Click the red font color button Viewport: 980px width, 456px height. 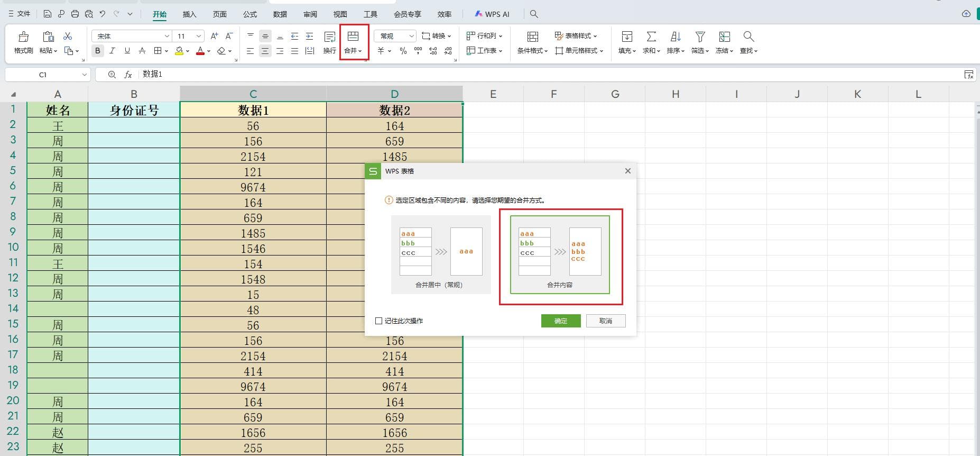click(x=200, y=51)
